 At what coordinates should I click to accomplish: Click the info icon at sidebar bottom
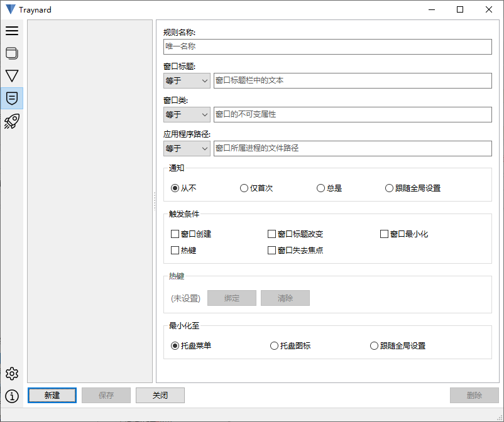[x=12, y=396]
